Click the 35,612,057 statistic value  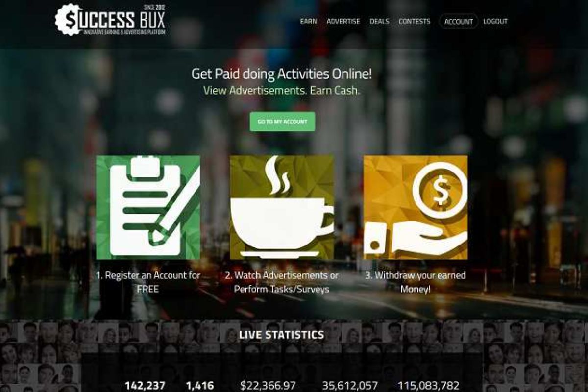(x=350, y=385)
